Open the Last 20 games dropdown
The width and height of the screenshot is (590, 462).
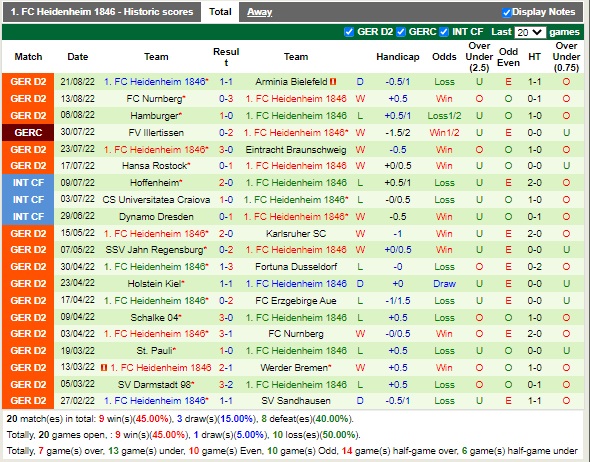[530, 32]
